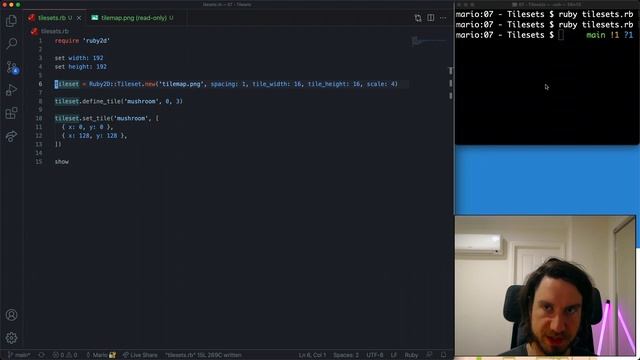Open the Extensions view
Viewport: 640px width, 360px height.
tap(11, 113)
